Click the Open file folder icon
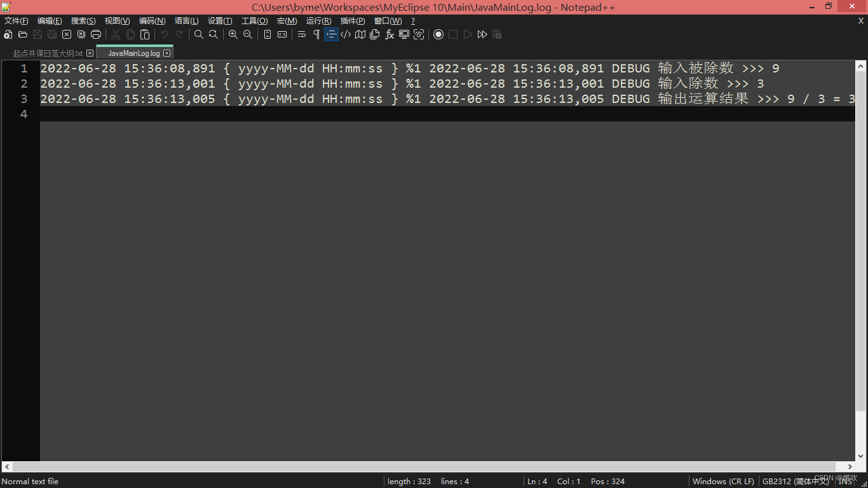The width and height of the screenshot is (868, 488). [23, 34]
